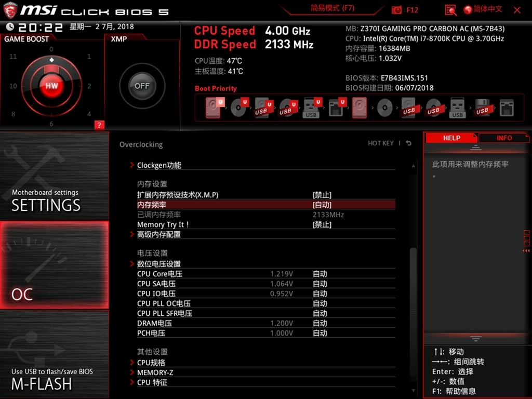Open 扩展内存预设技术(X.M.P) [禁止] option
Image resolution: width=532 pixels, height=399 pixels.
pos(266,195)
